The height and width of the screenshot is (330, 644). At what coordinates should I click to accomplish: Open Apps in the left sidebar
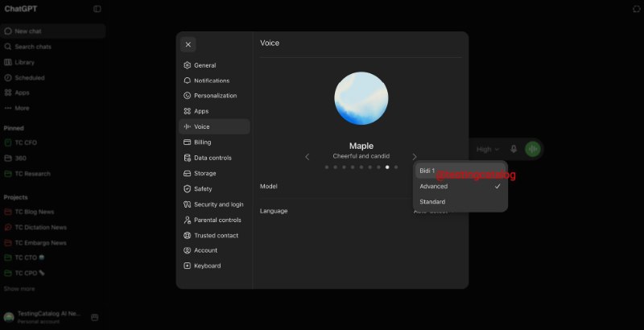click(x=53, y=93)
